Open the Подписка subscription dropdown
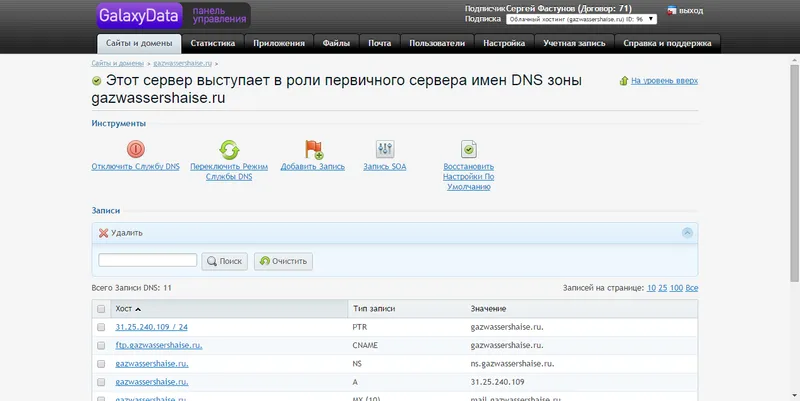The width and height of the screenshot is (800, 401). [x=581, y=19]
